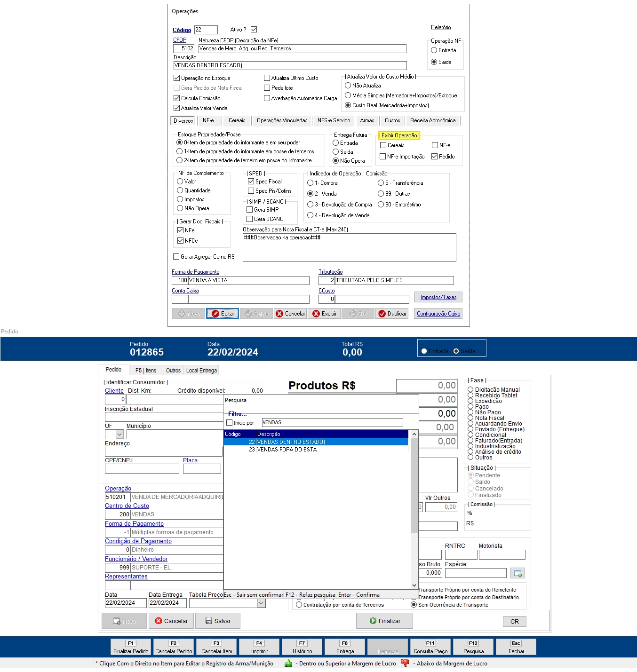Click the F4 Imprimir toolbar button
Viewport: 637px width, 672px height.
coord(259,647)
